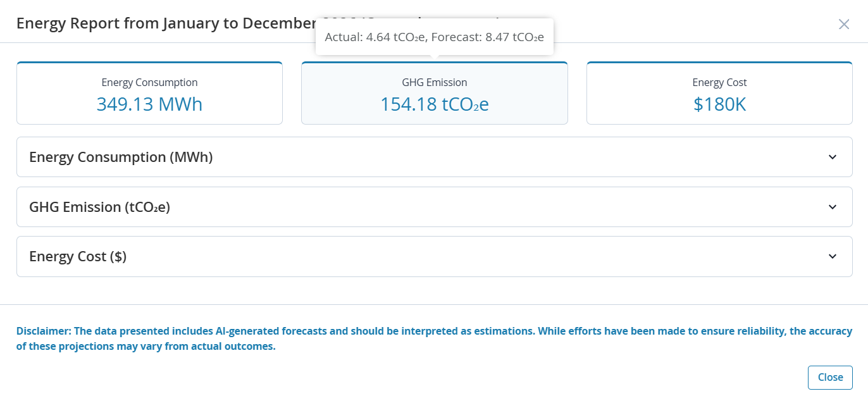Click the AI forecast disclaimer text

[434, 338]
